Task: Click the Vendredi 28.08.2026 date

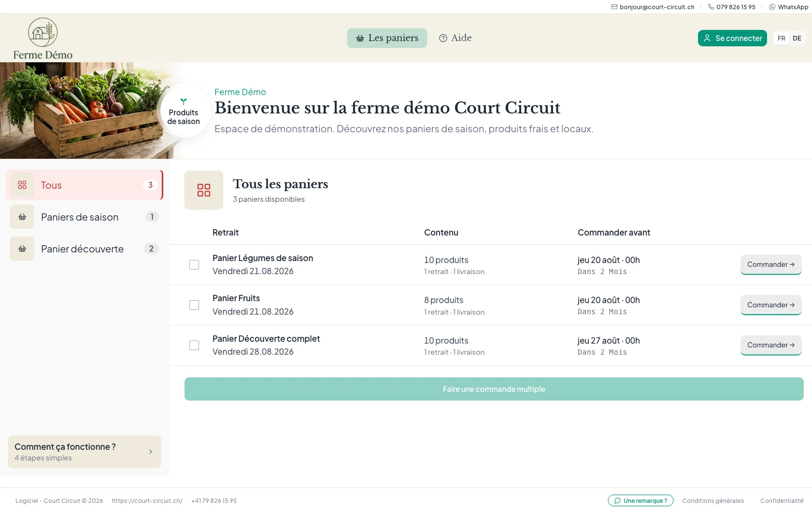Action: (253, 352)
